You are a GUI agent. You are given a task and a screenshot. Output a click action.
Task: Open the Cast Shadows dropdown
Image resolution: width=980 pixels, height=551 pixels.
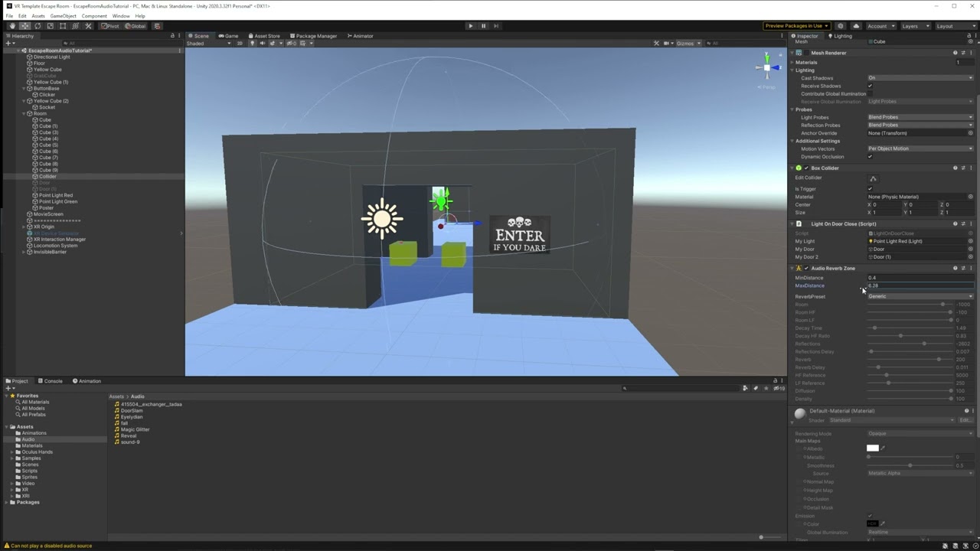(x=920, y=78)
